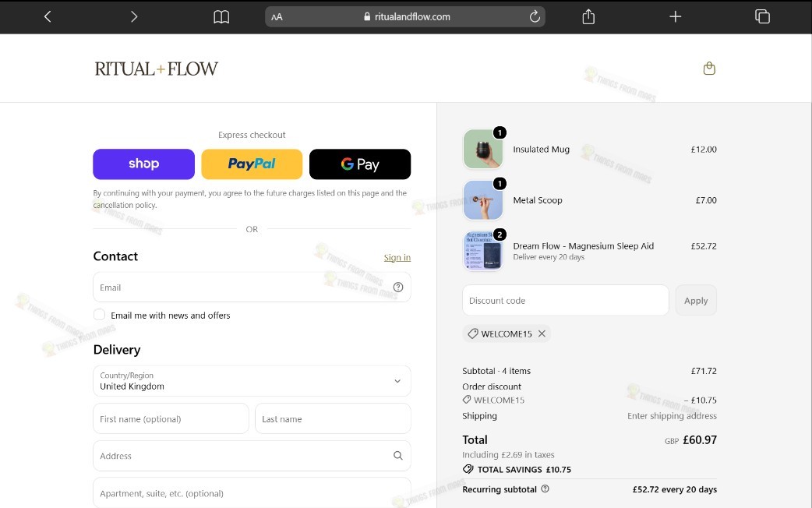The image size is (812, 508).
Task: Reload the page with refresh icon
Action: (x=535, y=16)
